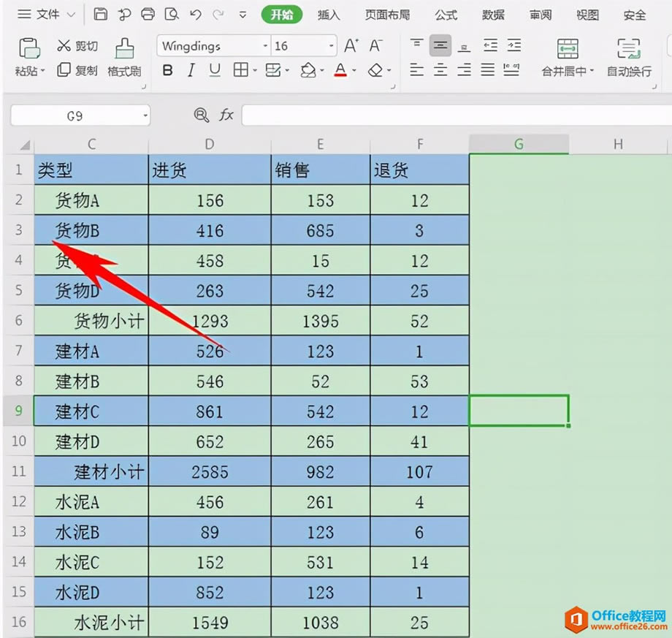
Task: Click the eraser clear format icon
Action: (x=375, y=70)
